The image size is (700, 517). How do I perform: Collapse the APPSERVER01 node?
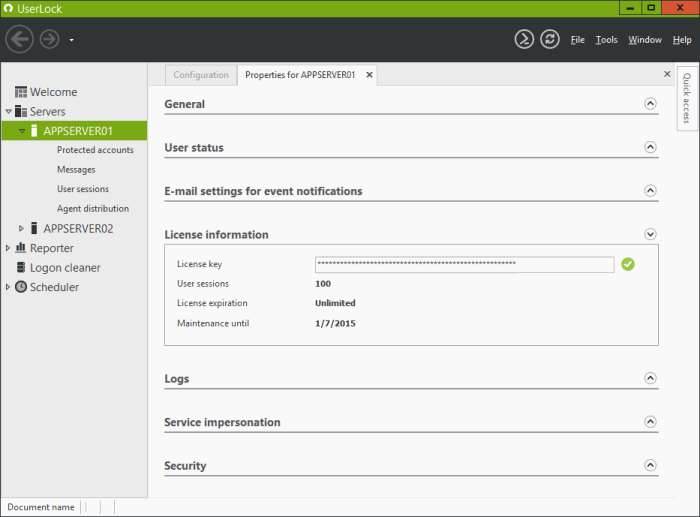pyautogui.click(x=22, y=131)
